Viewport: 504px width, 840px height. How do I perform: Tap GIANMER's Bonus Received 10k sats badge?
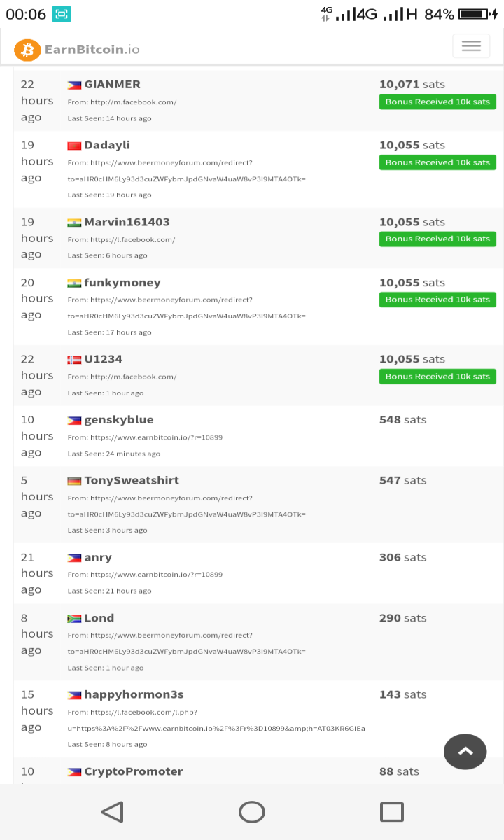tap(437, 101)
